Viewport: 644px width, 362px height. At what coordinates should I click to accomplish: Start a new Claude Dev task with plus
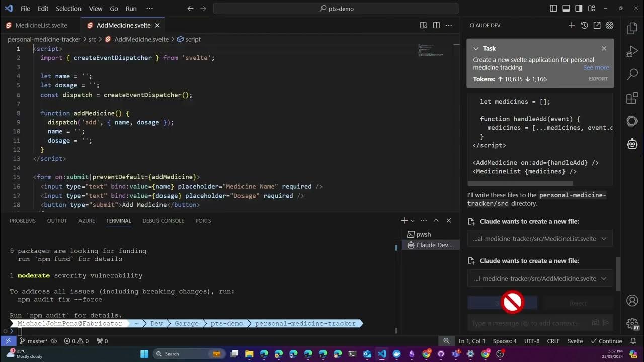[x=572, y=25]
